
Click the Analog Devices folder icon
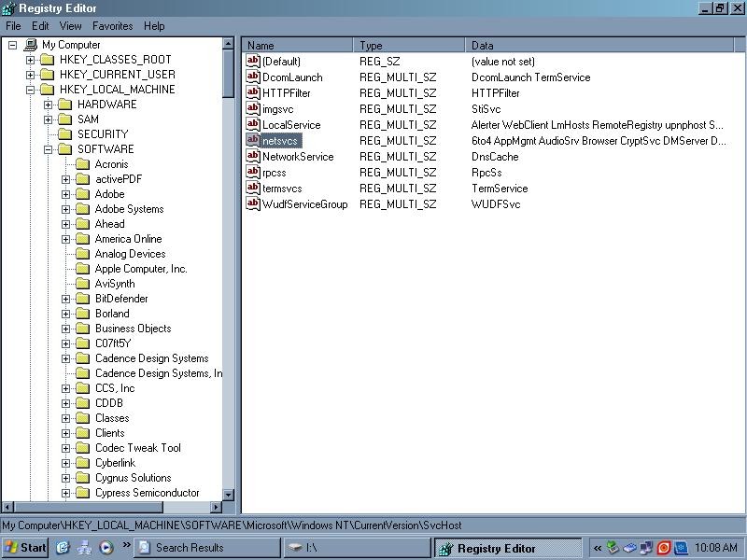[x=82, y=254]
